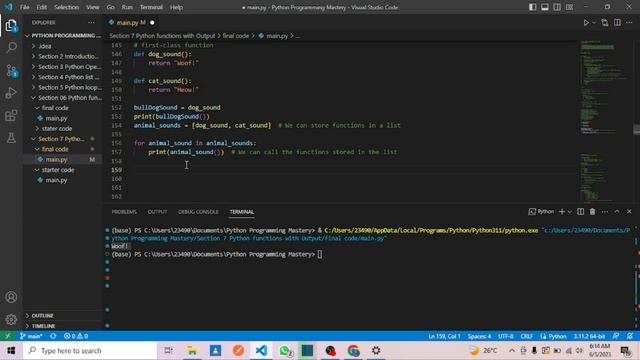This screenshot has height=360, width=640.
Task: Expand the Section 5 Python loop folder
Action: (65, 87)
